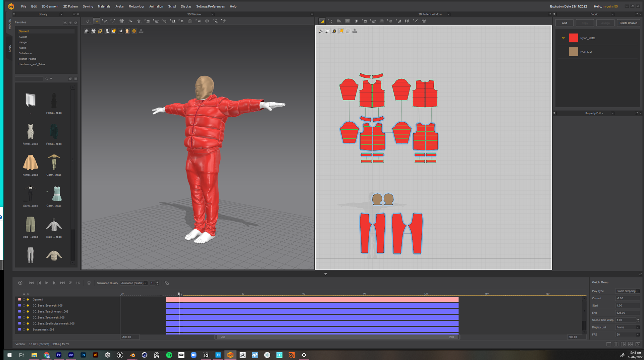Screen dimensions: 644x360
Task: Click the Delete Unused button
Action: tap(628, 23)
